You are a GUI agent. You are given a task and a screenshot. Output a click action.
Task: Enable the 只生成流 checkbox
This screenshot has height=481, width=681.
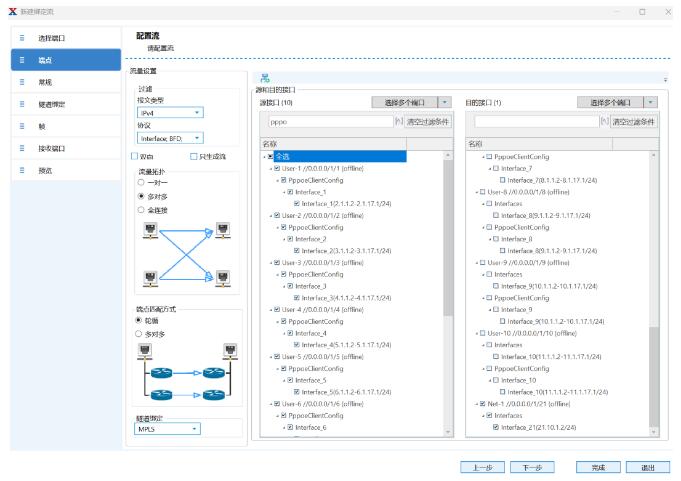(194, 156)
